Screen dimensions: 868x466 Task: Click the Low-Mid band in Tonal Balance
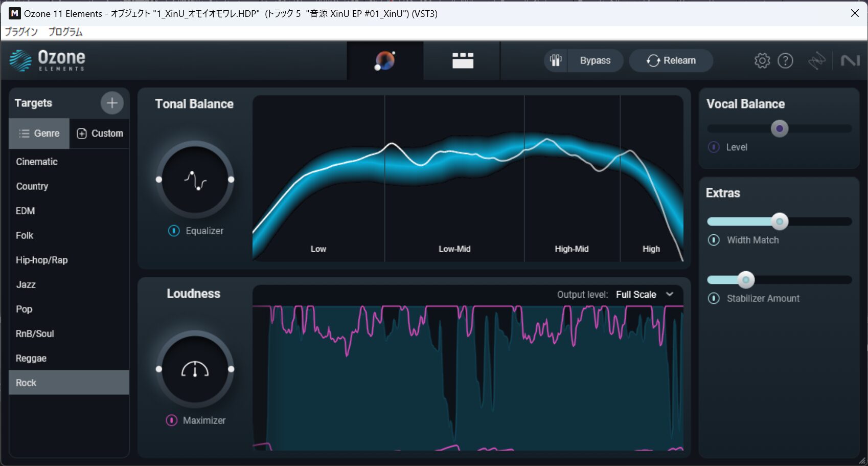[x=454, y=179]
